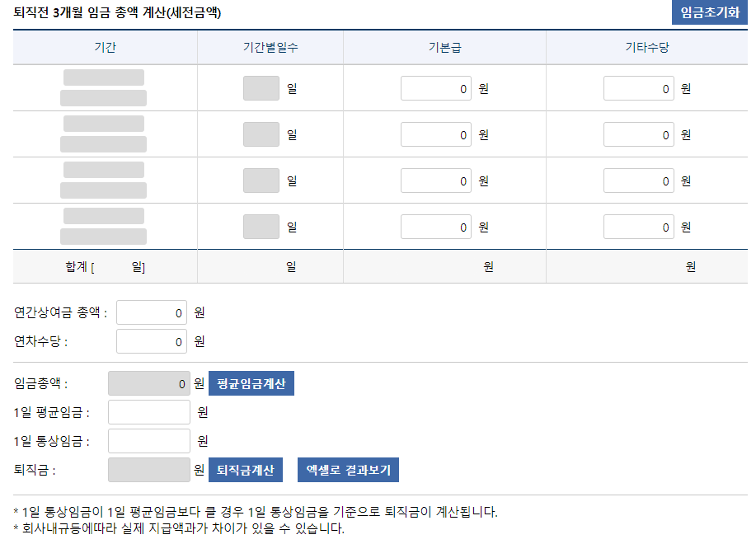Viewport: 756px width, 544px height.
Task: Click the 1일 통상임금 input field
Action: pyautogui.click(x=149, y=441)
